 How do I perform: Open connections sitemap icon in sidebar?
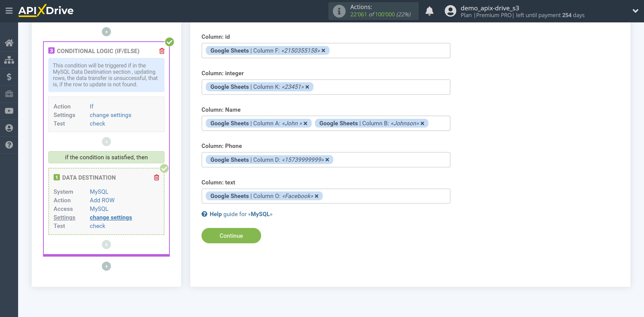(x=9, y=60)
